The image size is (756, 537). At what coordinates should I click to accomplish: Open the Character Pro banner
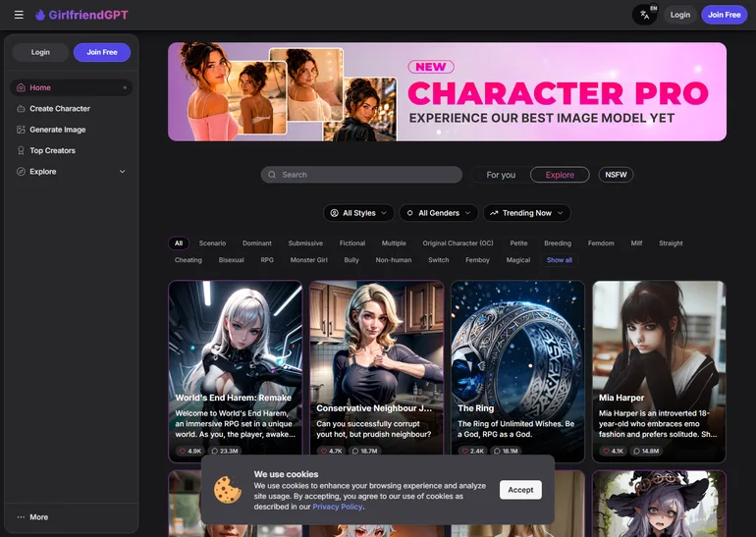(447, 91)
